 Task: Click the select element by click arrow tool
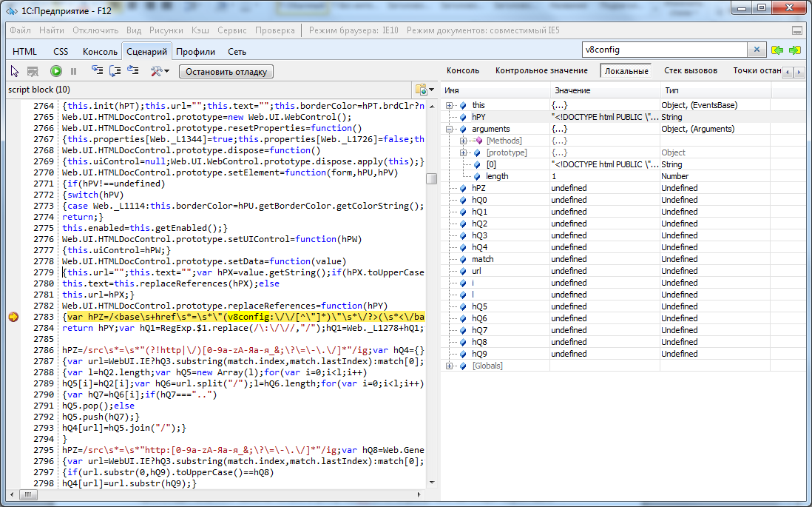[x=15, y=71]
